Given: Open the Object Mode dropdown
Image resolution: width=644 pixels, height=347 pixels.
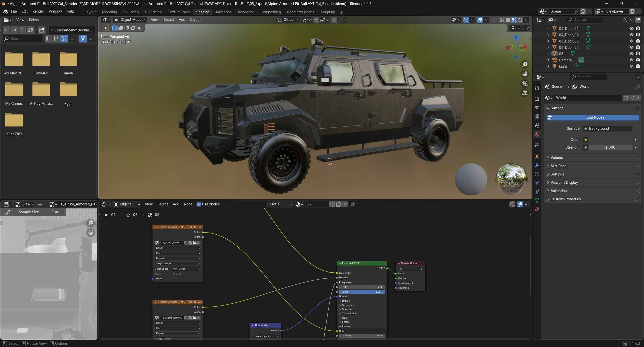Looking at the screenshot, I should pyautogui.click(x=130, y=20).
